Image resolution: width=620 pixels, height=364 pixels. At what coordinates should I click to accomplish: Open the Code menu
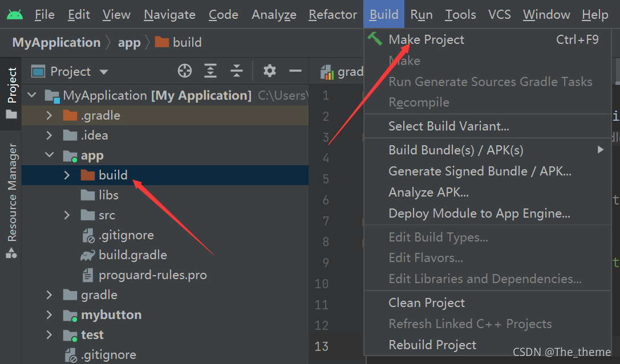pyautogui.click(x=224, y=15)
